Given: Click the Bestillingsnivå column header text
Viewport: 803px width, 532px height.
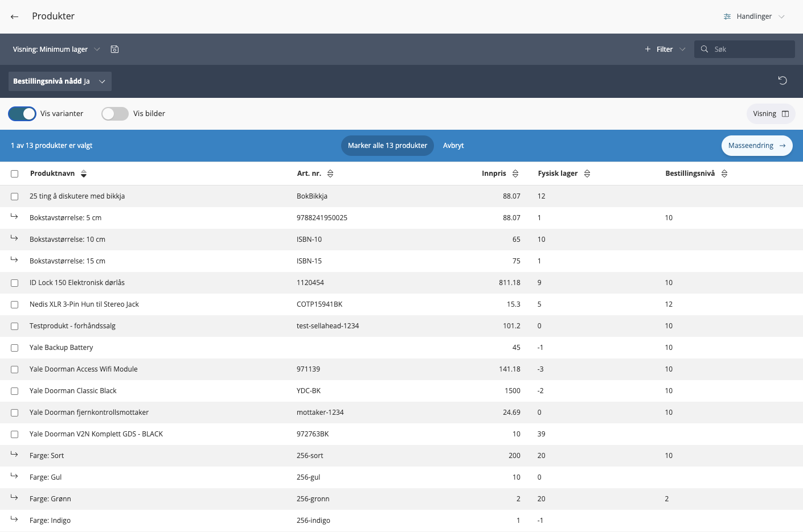Looking at the screenshot, I should click(690, 174).
